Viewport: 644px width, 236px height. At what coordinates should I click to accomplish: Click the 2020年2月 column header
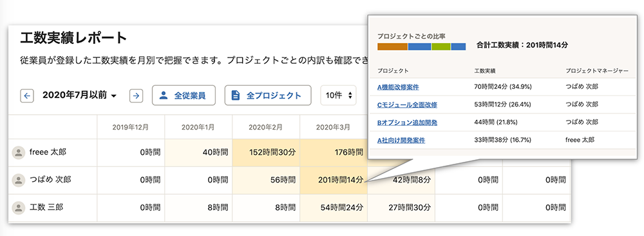coord(265,127)
